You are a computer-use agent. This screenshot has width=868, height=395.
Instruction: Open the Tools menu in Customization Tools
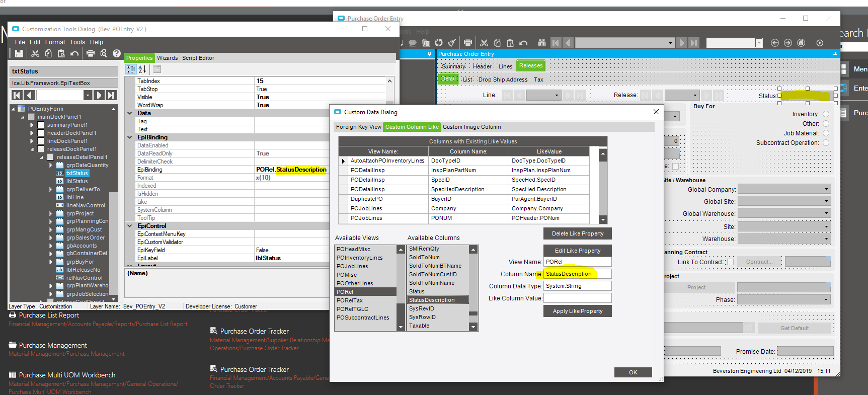(x=77, y=42)
